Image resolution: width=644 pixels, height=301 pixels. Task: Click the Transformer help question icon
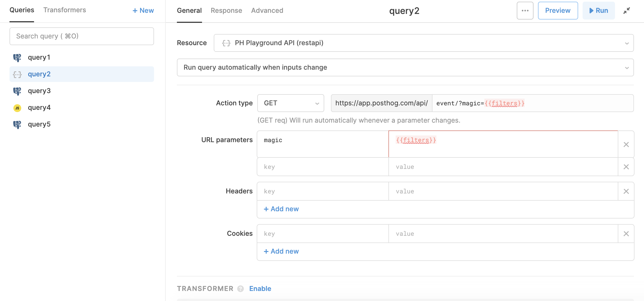click(x=241, y=289)
